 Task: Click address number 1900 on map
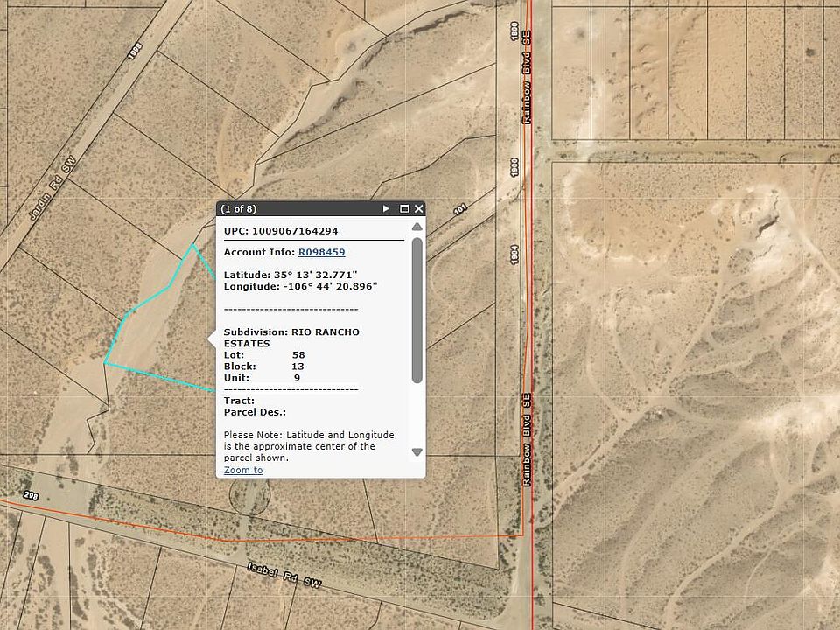pyautogui.click(x=514, y=167)
